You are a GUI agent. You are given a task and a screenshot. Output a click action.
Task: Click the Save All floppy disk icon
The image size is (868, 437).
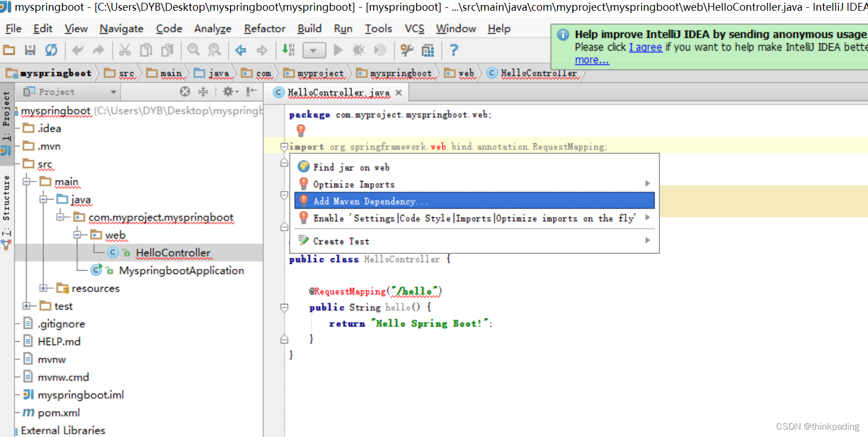pyautogui.click(x=30, y=51)
